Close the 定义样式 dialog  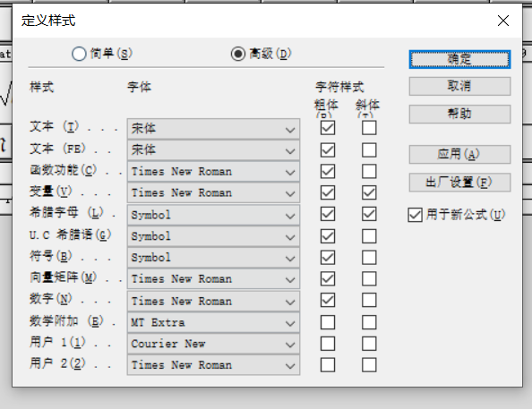[503, 21]
